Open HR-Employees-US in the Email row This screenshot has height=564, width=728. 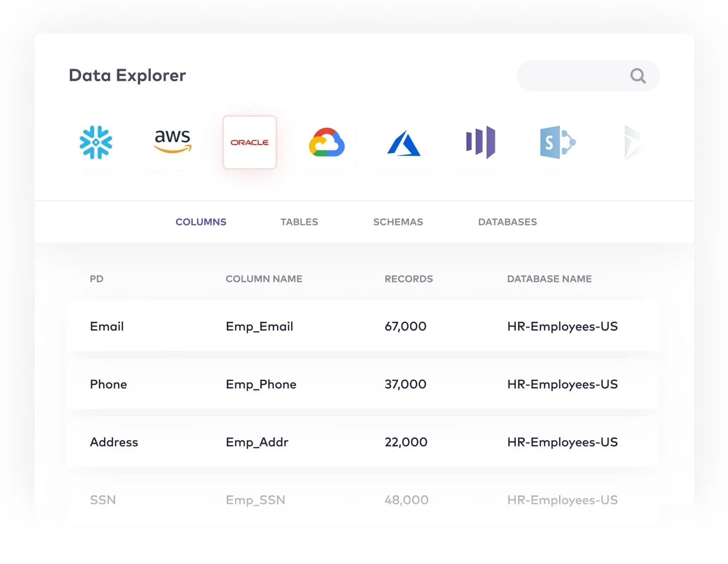tap(562, 327)
